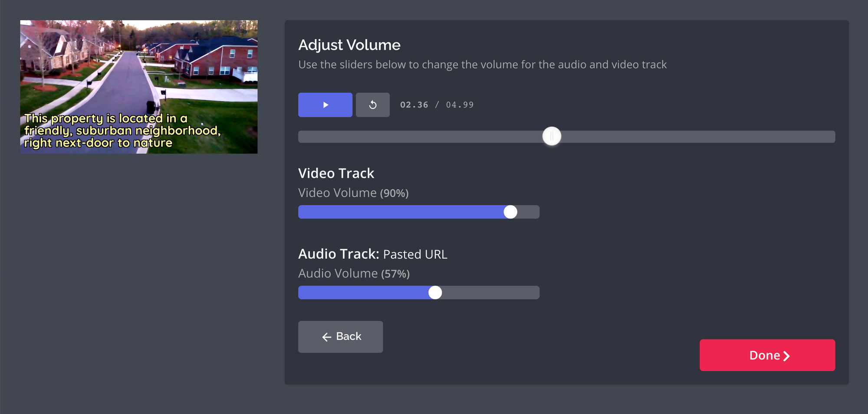Go back using the Back button

[x=340, y=337]
